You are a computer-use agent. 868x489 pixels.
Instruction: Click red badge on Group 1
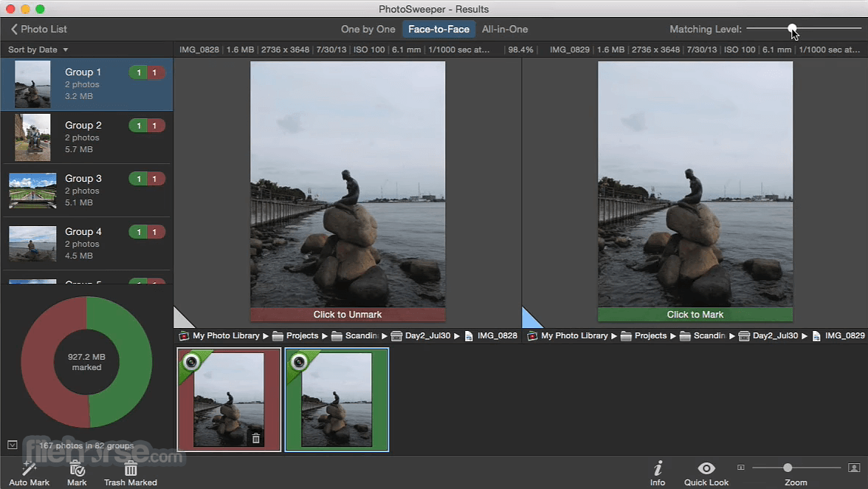156,72
